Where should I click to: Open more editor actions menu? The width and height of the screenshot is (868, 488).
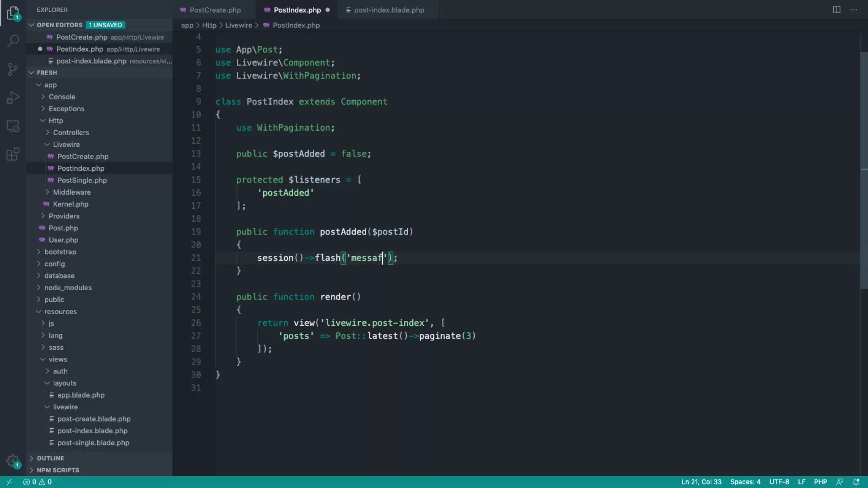point(854,9)
